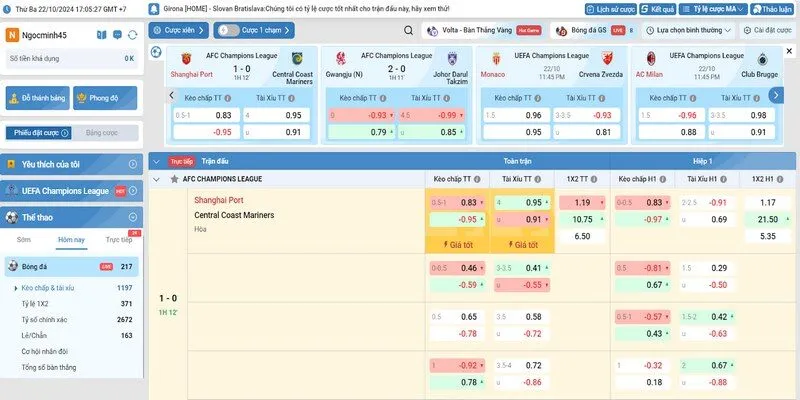Switch to Phiếu đặt cược view
Screen dimensions: 800x400
(x=38, y=133)
